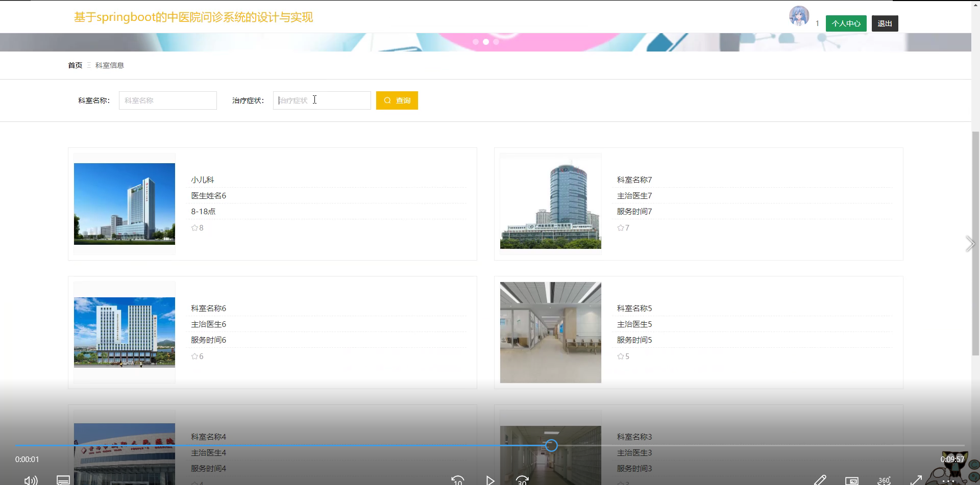This screenshot has height=485, width=980.
Task: Click the star icon with count 5
Action: 621,356
